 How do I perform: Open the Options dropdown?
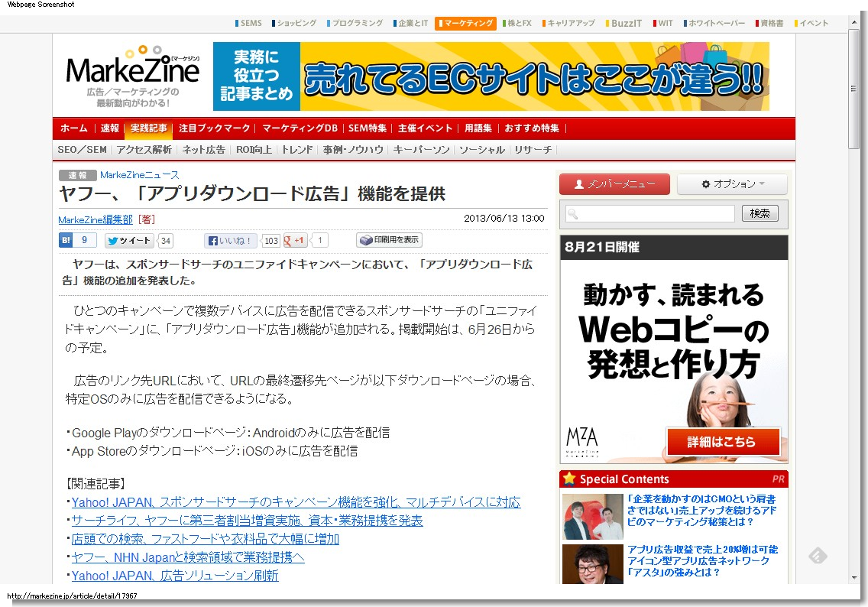pos(732,184)
